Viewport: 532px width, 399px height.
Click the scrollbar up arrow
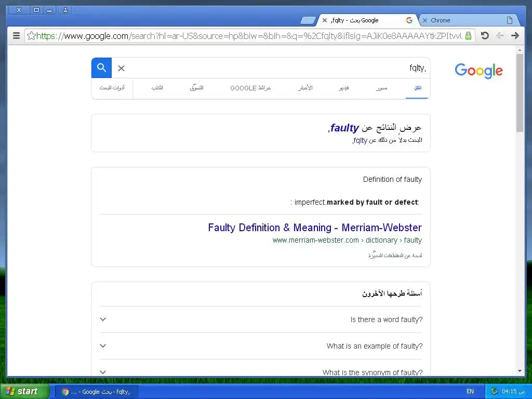[x=520, y=50]
